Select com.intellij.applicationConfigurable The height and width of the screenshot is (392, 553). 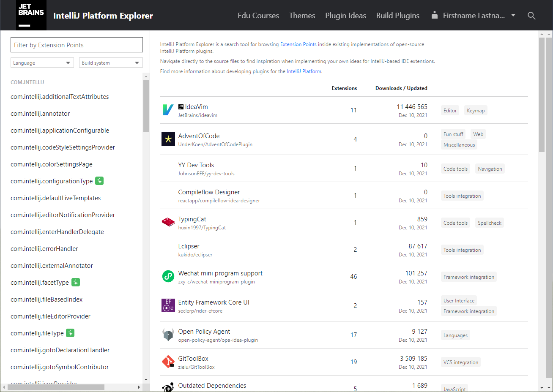[x=60, y=131]
